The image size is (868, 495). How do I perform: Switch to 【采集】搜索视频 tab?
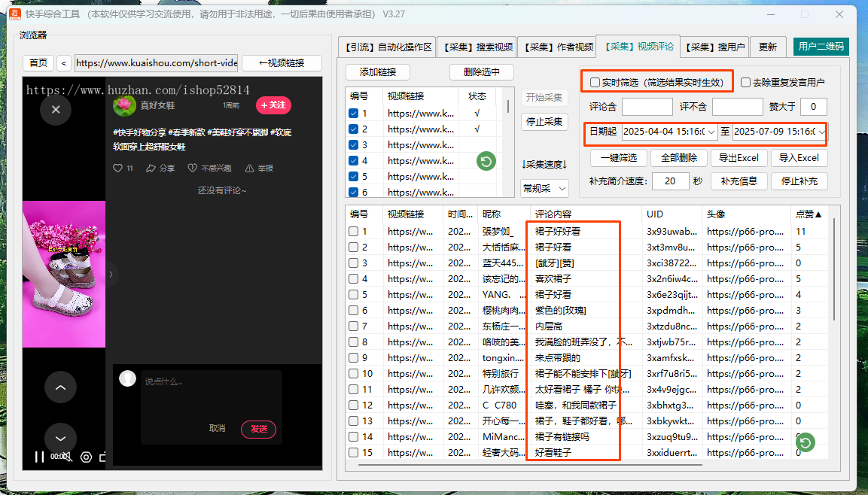(478, 47)
